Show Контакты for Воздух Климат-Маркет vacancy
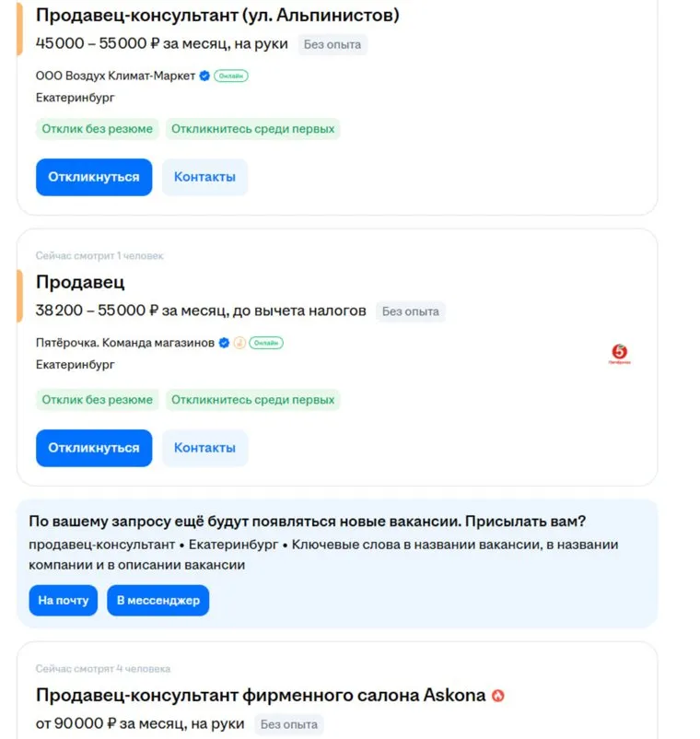This screenshot has width=700, height=739. coord(204,177)
